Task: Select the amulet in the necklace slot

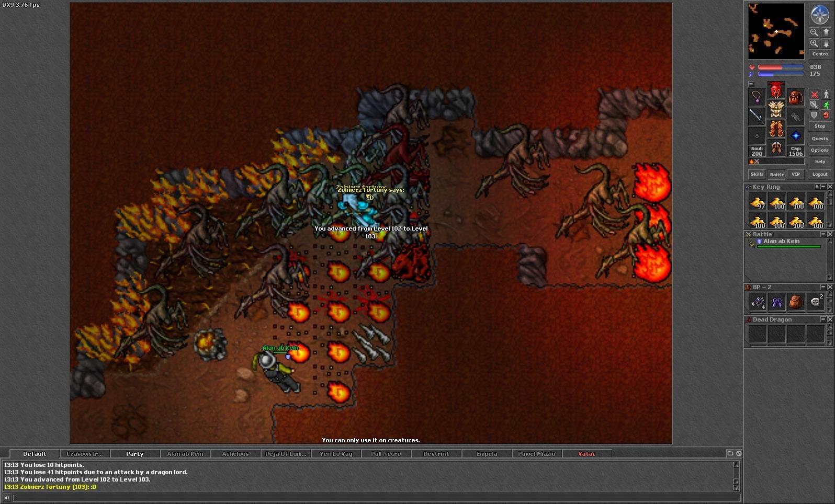Action: (x=757, y=97)
